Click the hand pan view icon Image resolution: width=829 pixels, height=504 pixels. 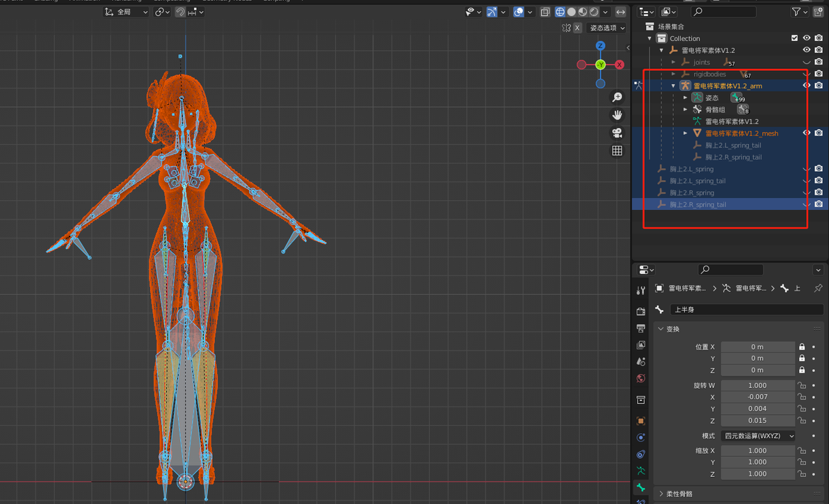[617, 115]
